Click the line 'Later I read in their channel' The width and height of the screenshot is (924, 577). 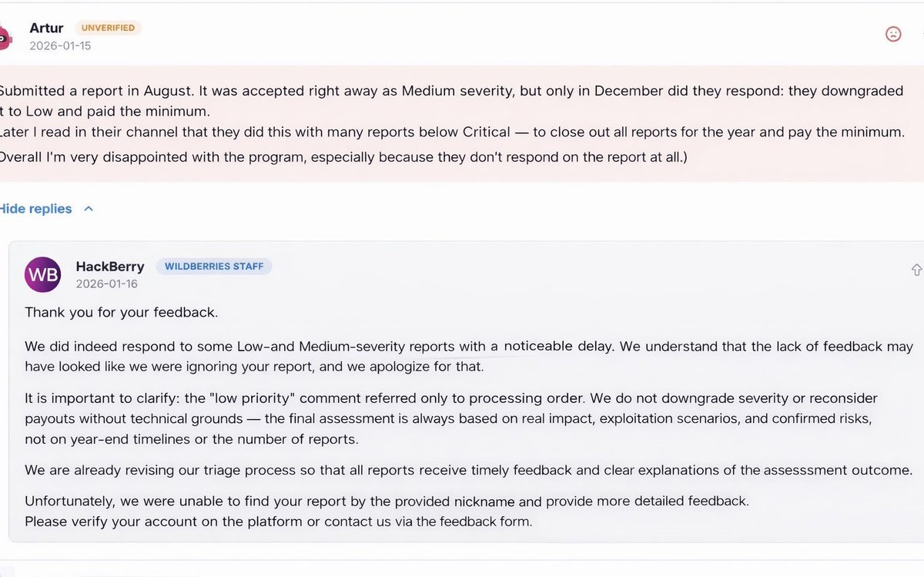pos(453,132)
